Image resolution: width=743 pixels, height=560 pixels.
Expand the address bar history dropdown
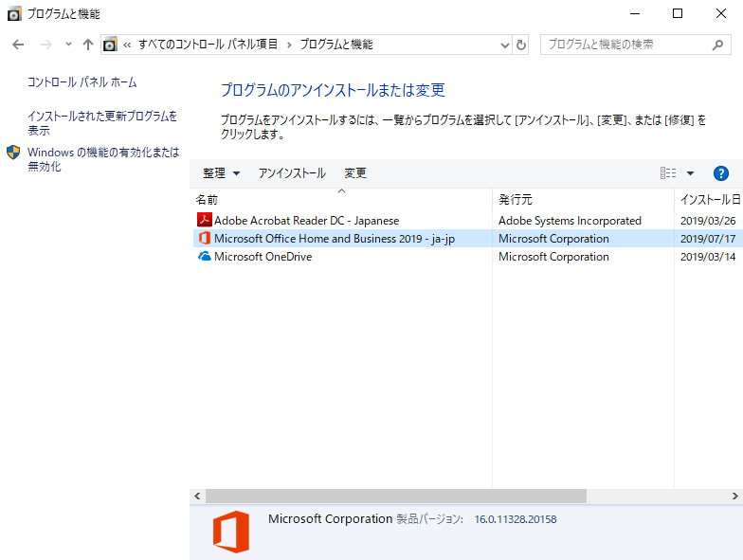504,45
